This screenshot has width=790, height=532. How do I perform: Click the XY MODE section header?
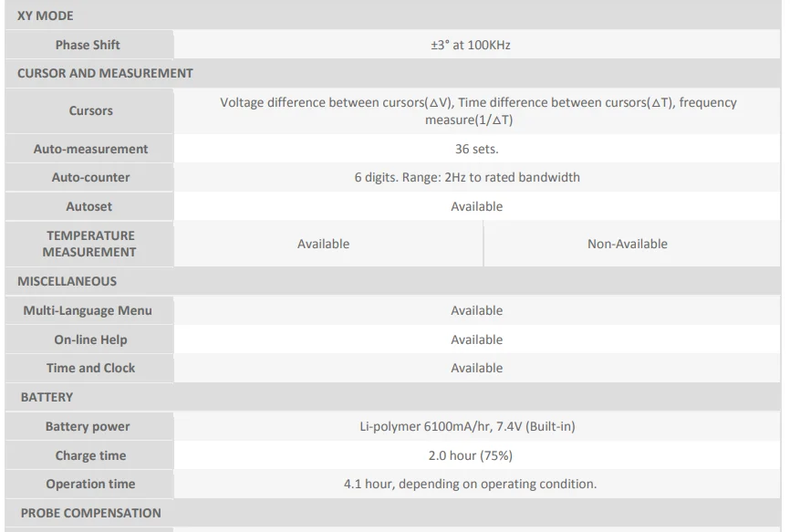(46, 16)
